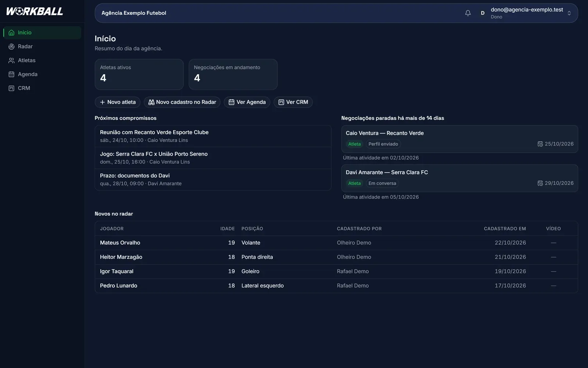
Task: Select the Igor Taquaral row
Action: pyautogui.click(x=336, y=272)
